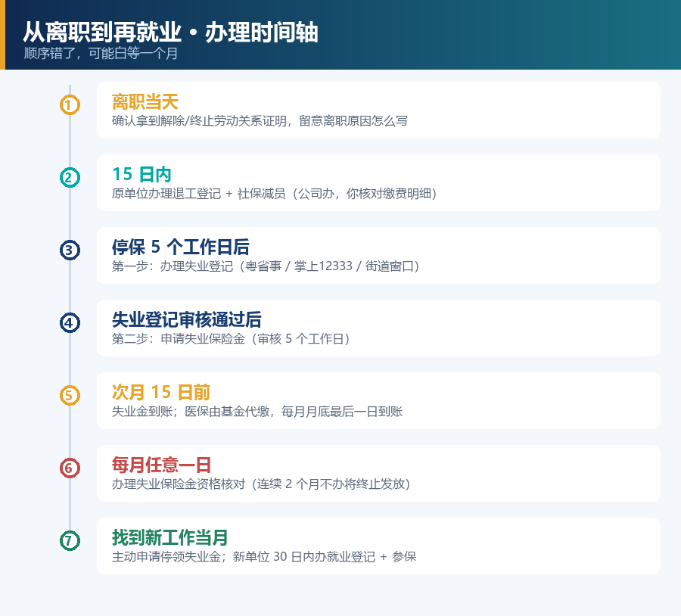The image size is (681, 616).
Task: Click the orange step 5 circle marker
Action: point(70,395)
